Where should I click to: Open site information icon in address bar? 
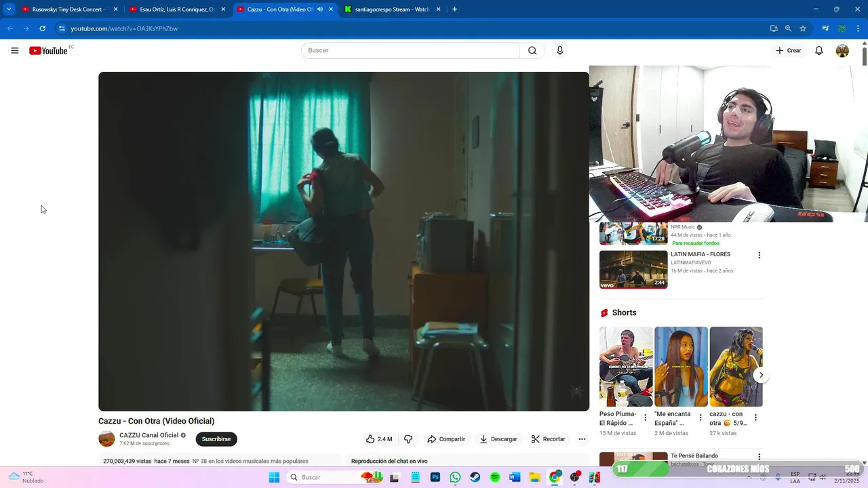point(62,28)
